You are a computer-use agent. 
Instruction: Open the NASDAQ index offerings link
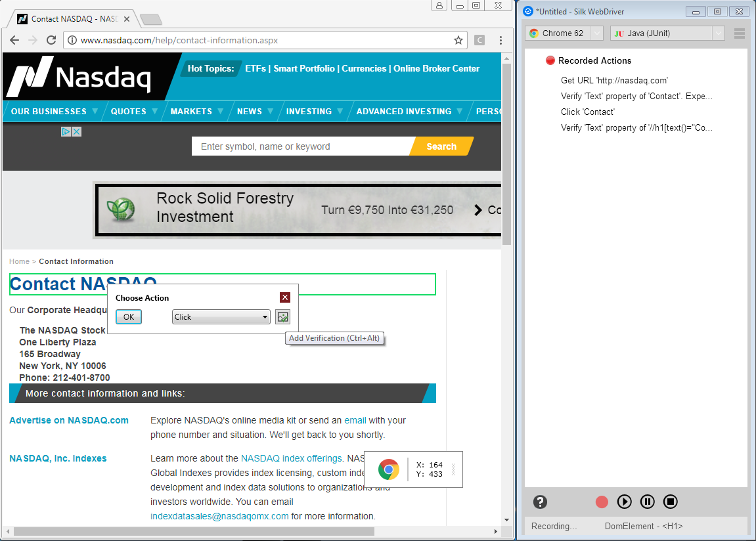pyautogui.click(x=291, y=458)
